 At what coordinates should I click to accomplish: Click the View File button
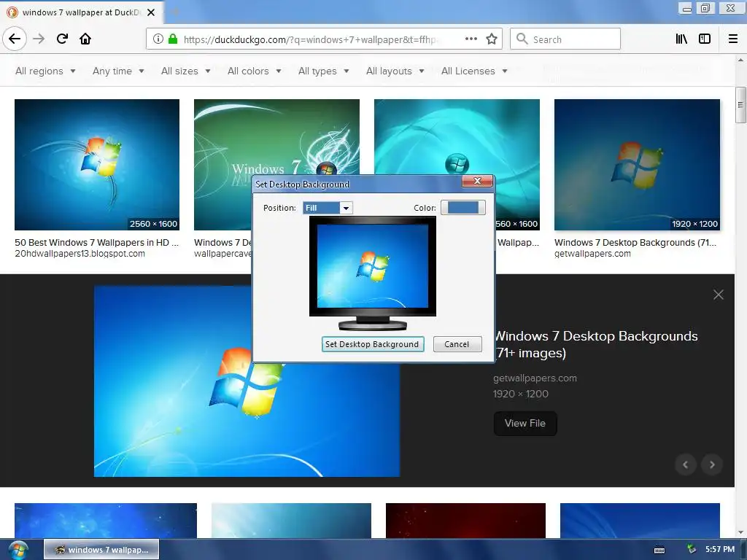click(x=525, y=424)
